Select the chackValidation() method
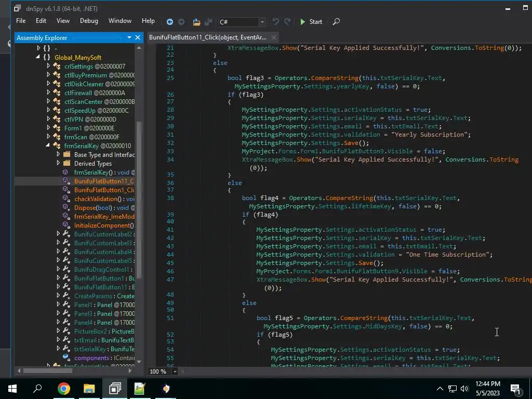This screenshot has width=532, height=399. click(x=104, y=199)
